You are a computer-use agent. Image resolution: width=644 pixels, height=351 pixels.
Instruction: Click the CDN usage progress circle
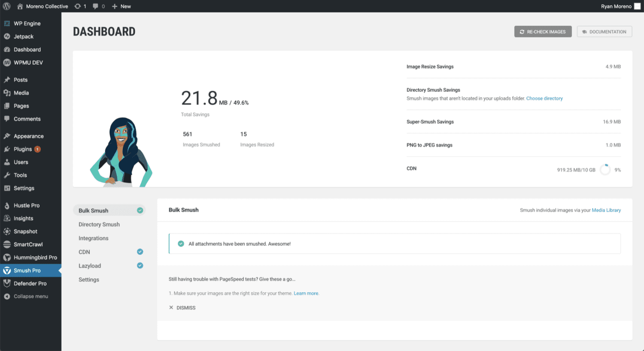click(x=605, y=169)
